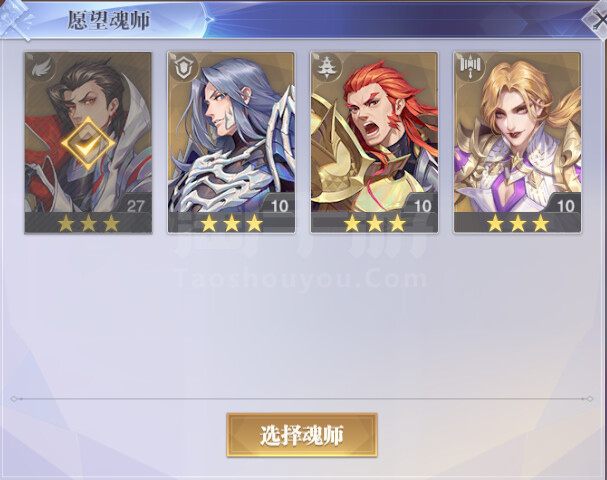607x480 pixels.
Task: Uncheck the golden checkmark on the dark-haired card
Action: (x=88, y=144)
